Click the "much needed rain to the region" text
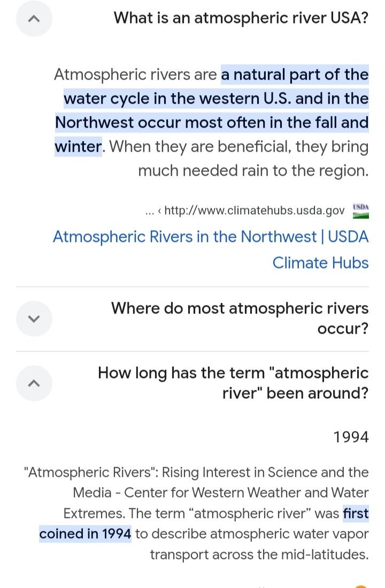This screenshot has width=385, height=588. [x=253, y=170]
